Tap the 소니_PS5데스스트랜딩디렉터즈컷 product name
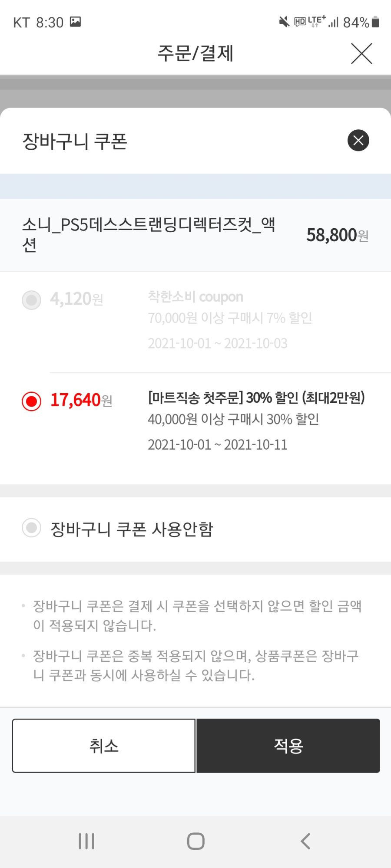Image resolution: width=391 pixels, height=868 pixels. (x=149, y=235)
